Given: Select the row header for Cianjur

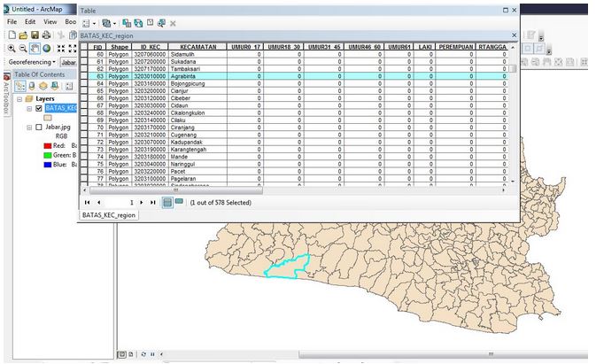Looking at the screenshot, I should tap(84, 91).
